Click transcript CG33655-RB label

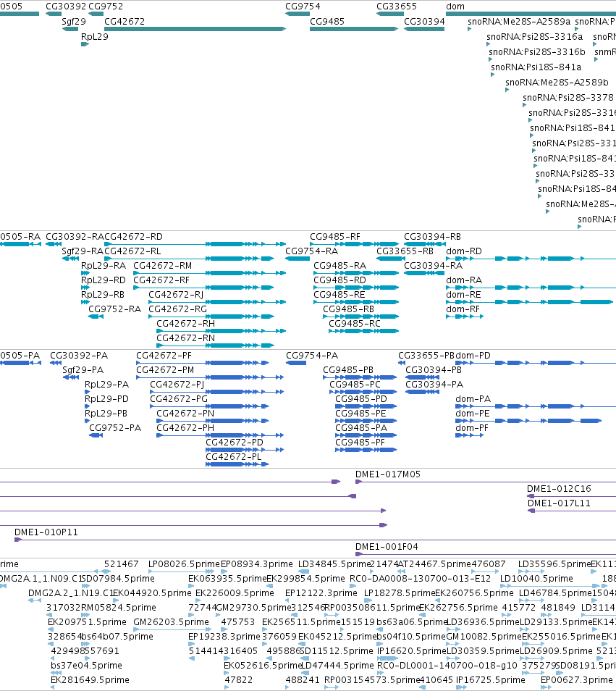coord(405,251)
